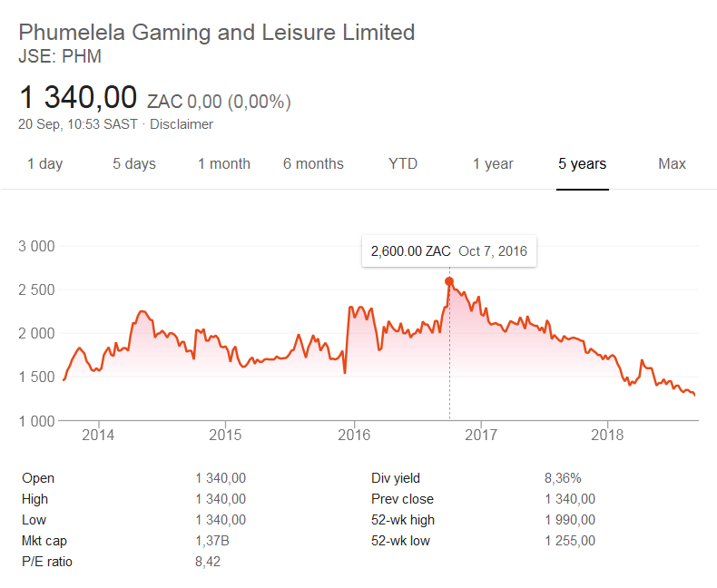Click the Phumelela Gaming and Leisure Limited title
Screen dimensions: 717x588
point(217,33)
